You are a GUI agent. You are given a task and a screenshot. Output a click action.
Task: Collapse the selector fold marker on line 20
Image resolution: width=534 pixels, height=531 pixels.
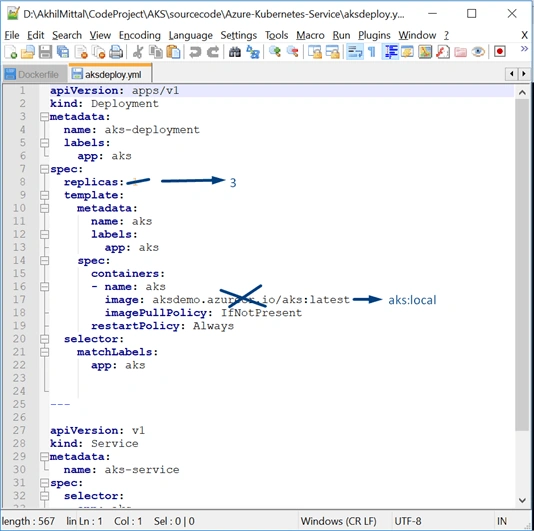(44, 339)
